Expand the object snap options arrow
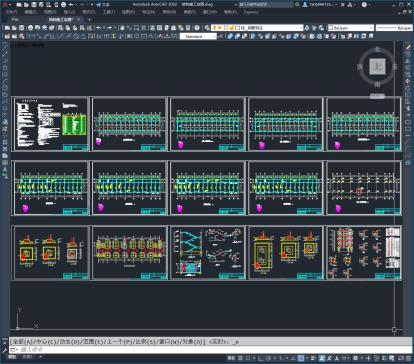Viewport: 414px width, 364px height. click(x=306, y=358)
